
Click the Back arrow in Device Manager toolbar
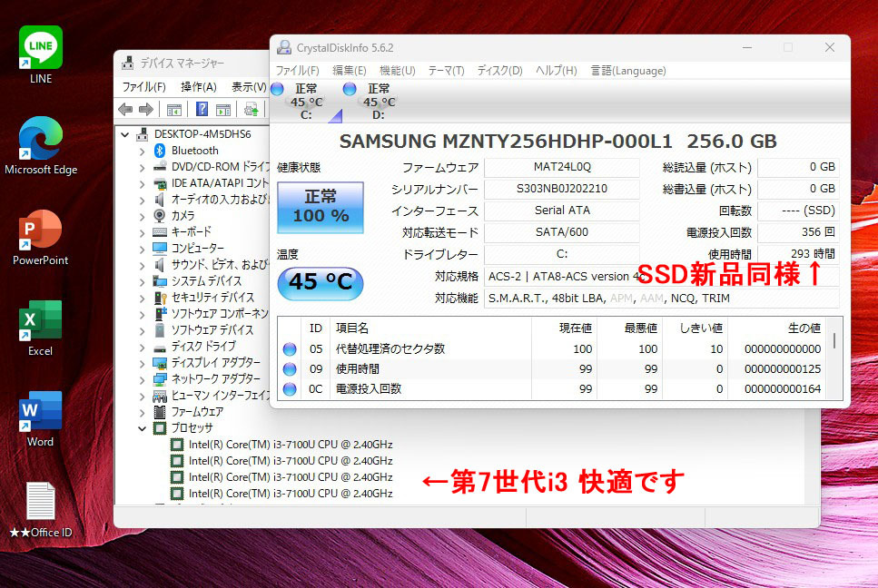(125, 109)
